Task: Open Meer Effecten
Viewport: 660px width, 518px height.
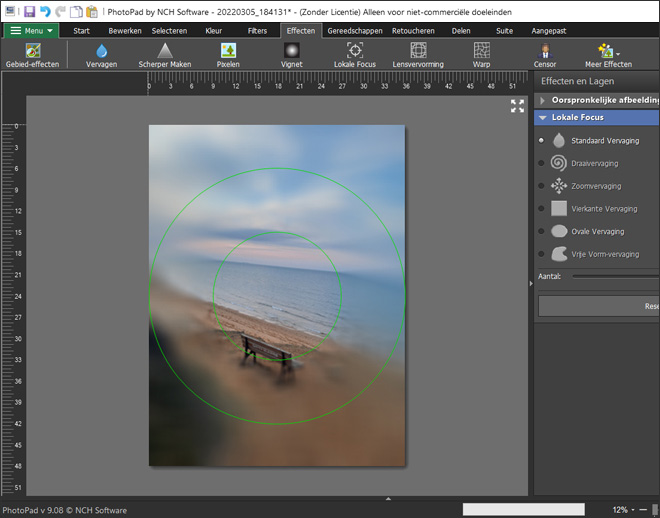Action: coord(608,55)
